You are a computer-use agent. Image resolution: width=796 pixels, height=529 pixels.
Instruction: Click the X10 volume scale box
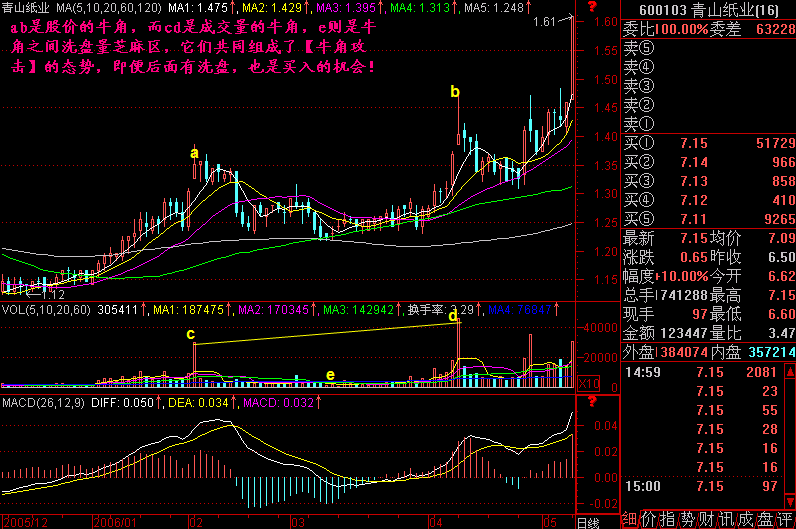pyautogui.click(x=590, y=383)
